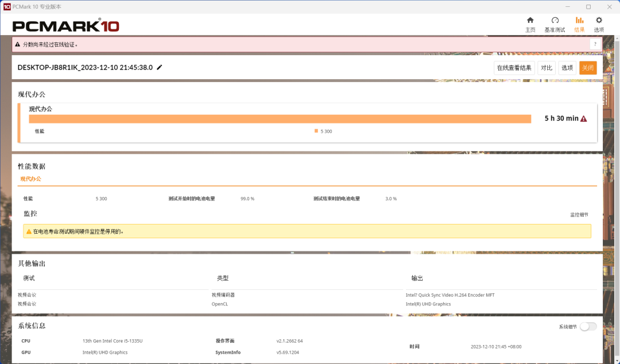Image resolution: width=620 pixels, height=364 pixels.
Task: Click the 操作界面 version v2.1.2662 64
Action: (289, 340)
